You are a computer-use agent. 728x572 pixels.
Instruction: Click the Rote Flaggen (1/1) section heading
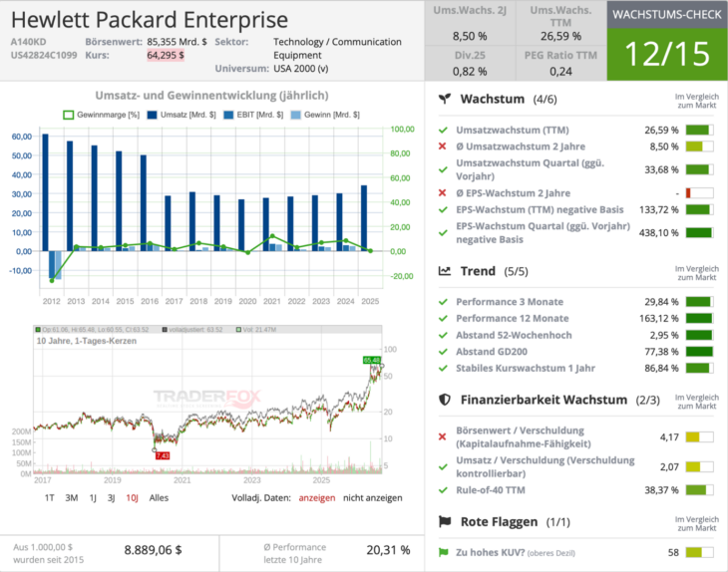coord(516,522)
